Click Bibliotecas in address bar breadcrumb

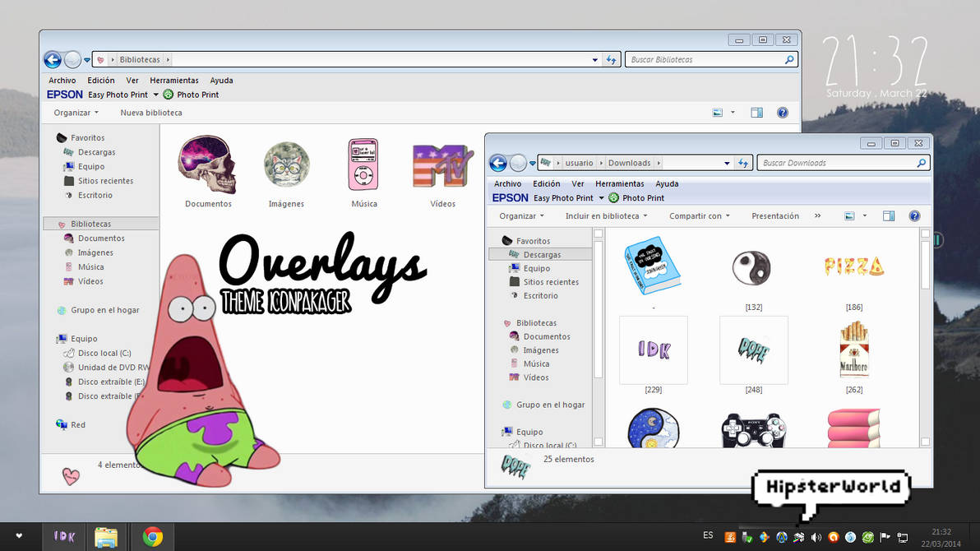point(140,59)
